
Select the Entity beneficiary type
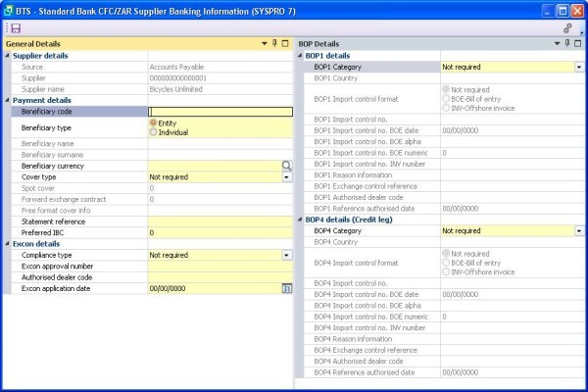coord(153,122)
